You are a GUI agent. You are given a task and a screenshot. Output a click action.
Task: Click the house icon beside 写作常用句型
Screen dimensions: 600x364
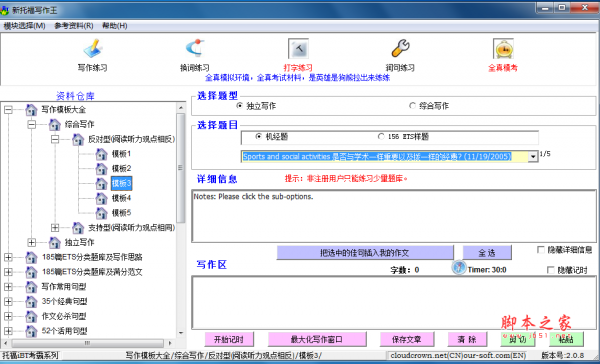coord(31,287)
